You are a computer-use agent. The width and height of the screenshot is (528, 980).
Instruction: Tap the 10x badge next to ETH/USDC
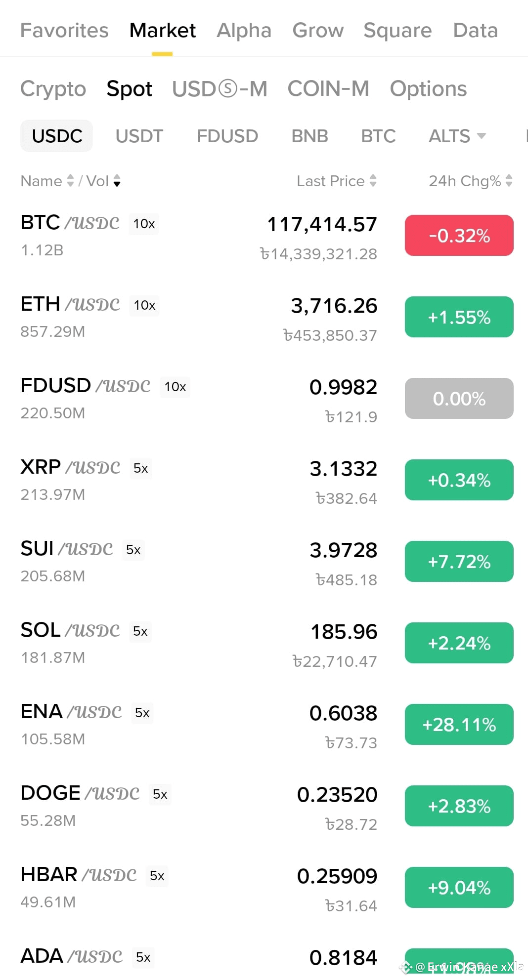click(144, 305)
